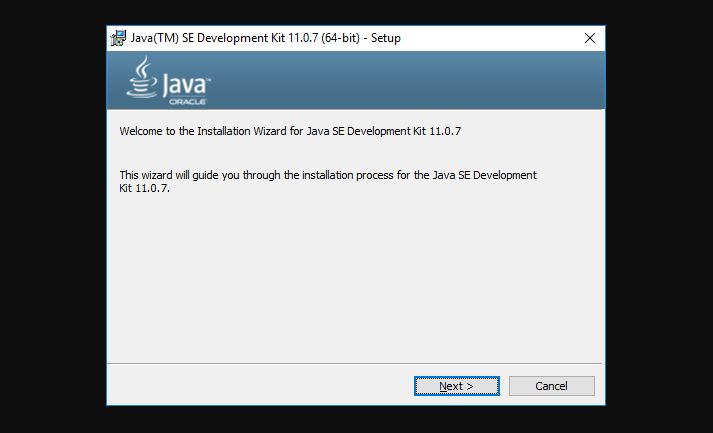Screen dimensions: 713x433
Task: Click the 'This wizard will guide you' description text
Action: pos(328,181)
